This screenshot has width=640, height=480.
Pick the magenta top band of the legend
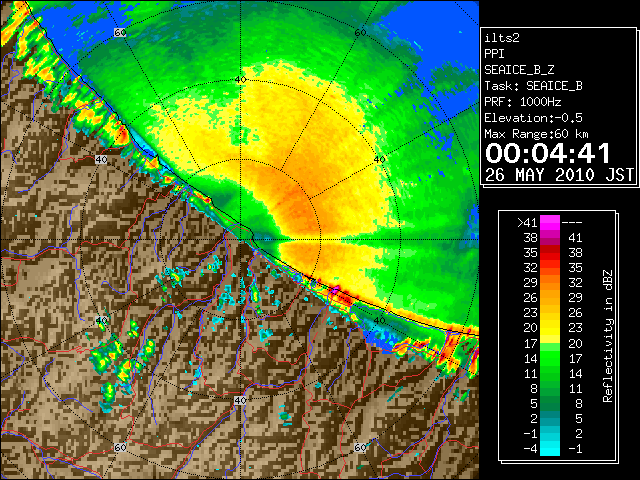pyautogui.click(x=550, y=223)
